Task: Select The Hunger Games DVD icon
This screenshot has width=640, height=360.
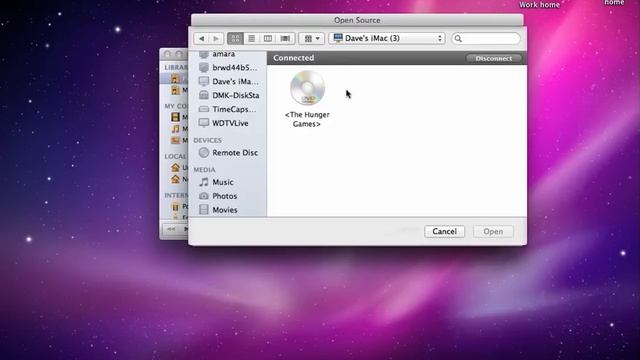Action: [x=307, y=88]
